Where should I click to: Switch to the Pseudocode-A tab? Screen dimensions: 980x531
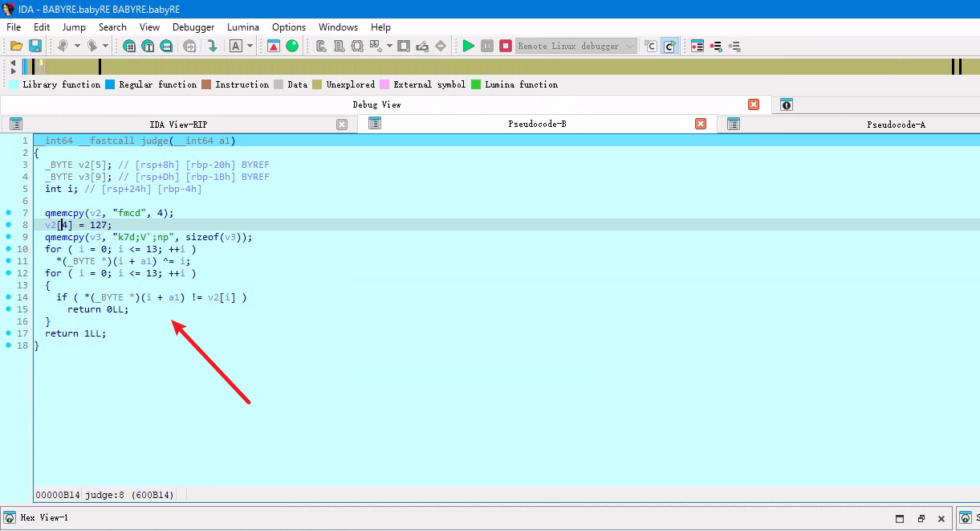896,125
